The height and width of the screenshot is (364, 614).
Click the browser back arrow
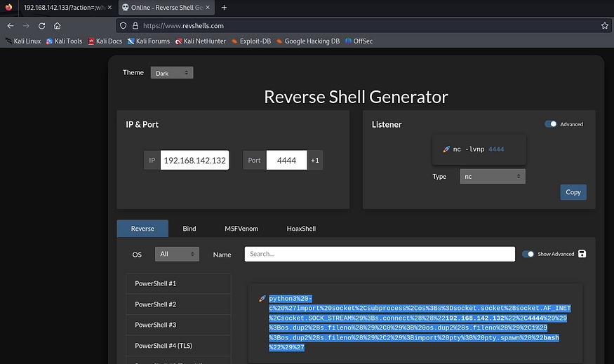coord(10,25)
